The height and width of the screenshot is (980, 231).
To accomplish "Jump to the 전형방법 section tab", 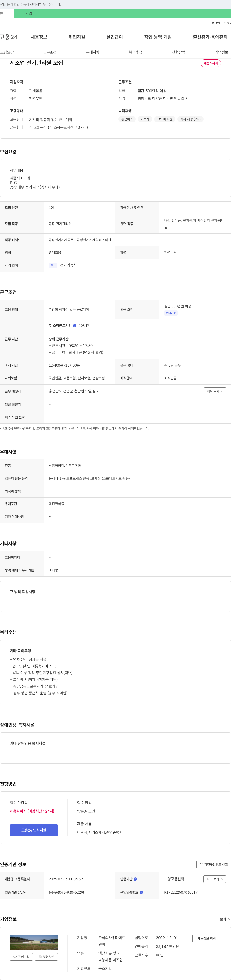I will pos(178,52).
